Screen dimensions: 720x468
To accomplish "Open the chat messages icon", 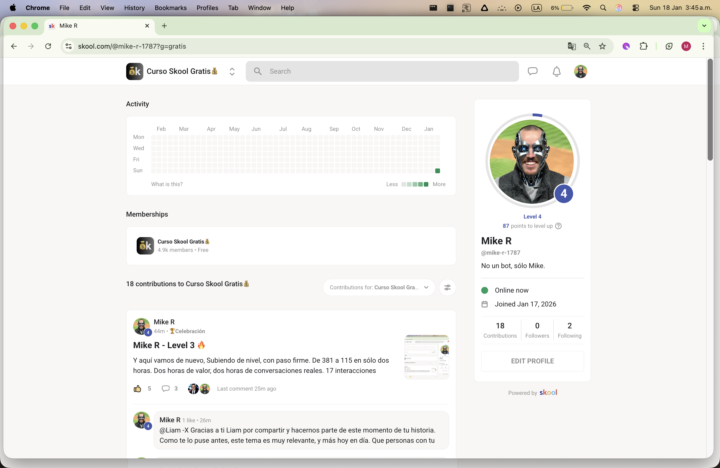I will [532, 71].
